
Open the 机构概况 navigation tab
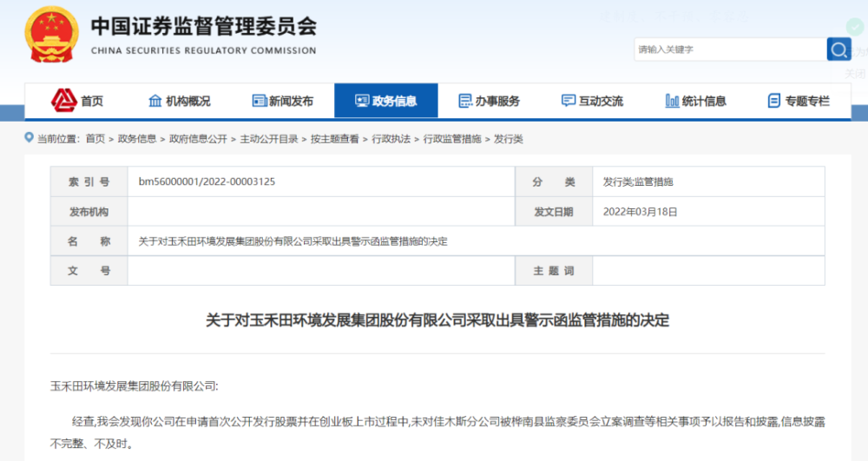click(180, 101)
